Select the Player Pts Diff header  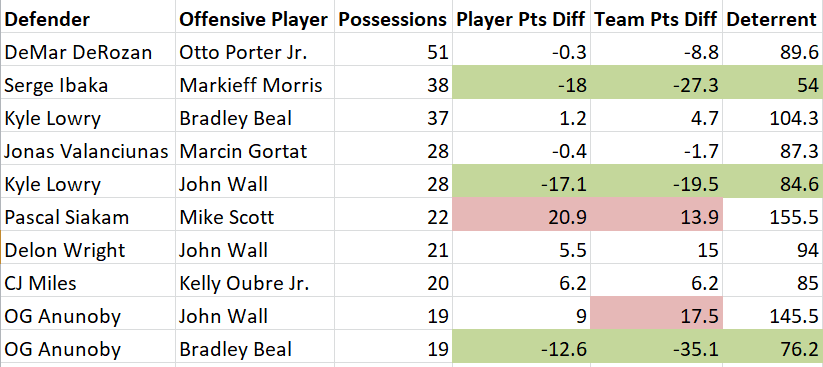521,19
